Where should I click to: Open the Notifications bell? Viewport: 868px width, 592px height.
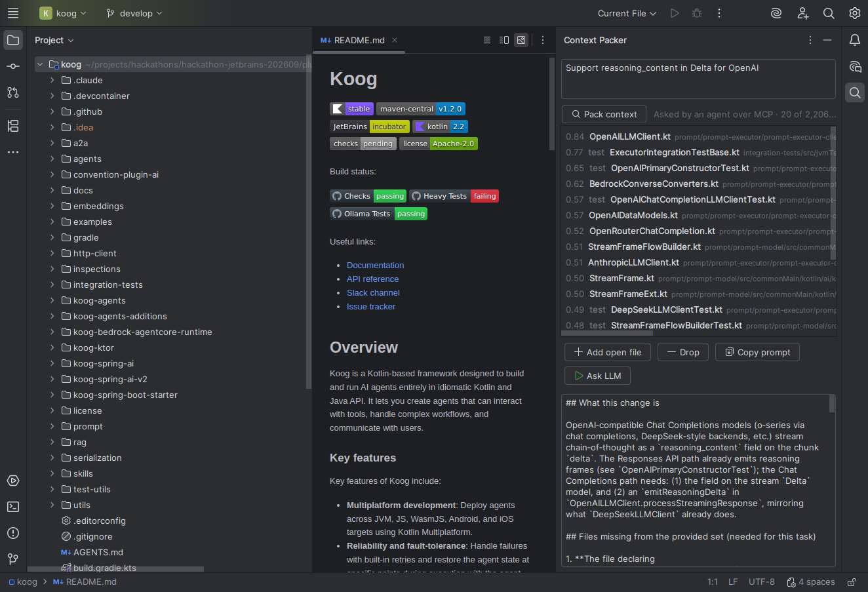point(855,40)
